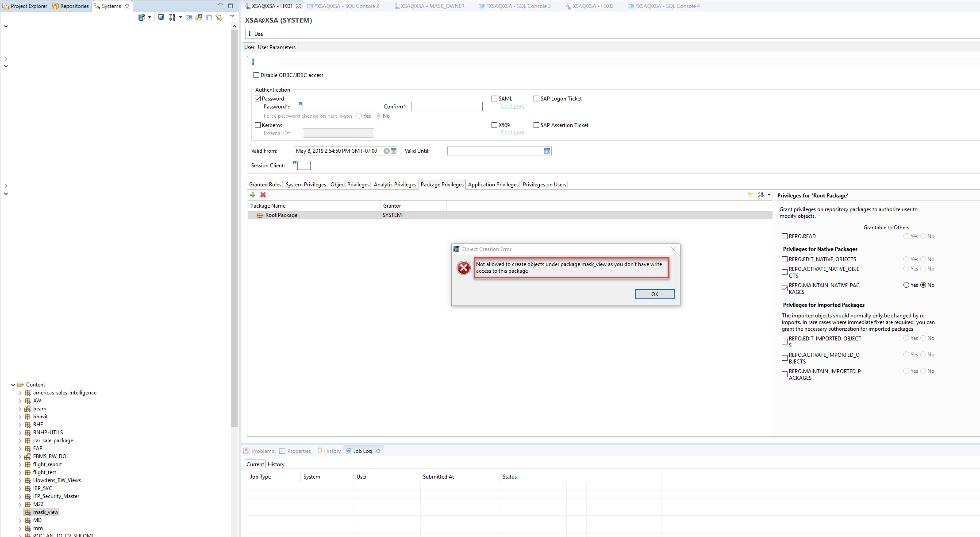
Task: Expand the beam package node
Action: [20, 409]
